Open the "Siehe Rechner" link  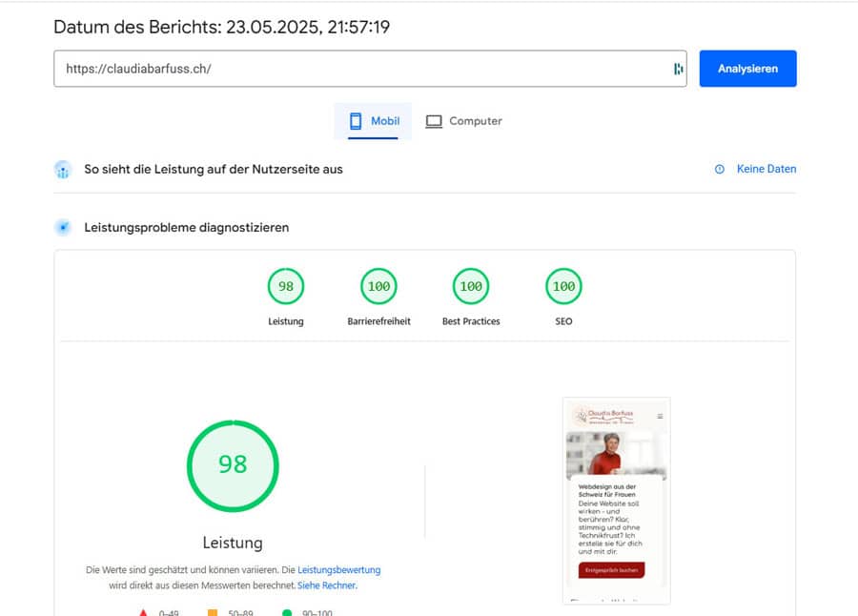pos(328,585)
